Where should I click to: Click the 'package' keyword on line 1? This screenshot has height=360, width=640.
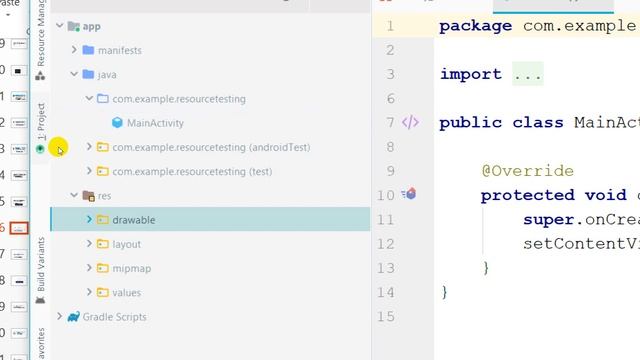coord(476,26)
